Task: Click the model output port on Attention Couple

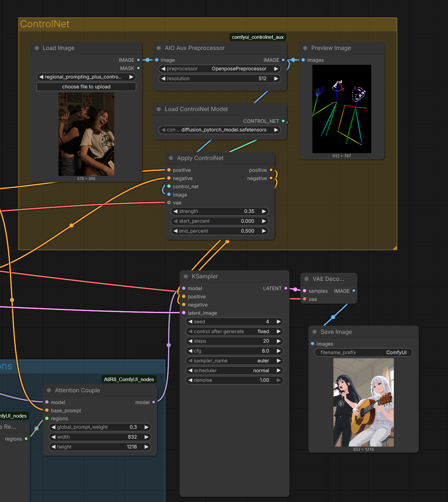Action: [x=154, y=402]
